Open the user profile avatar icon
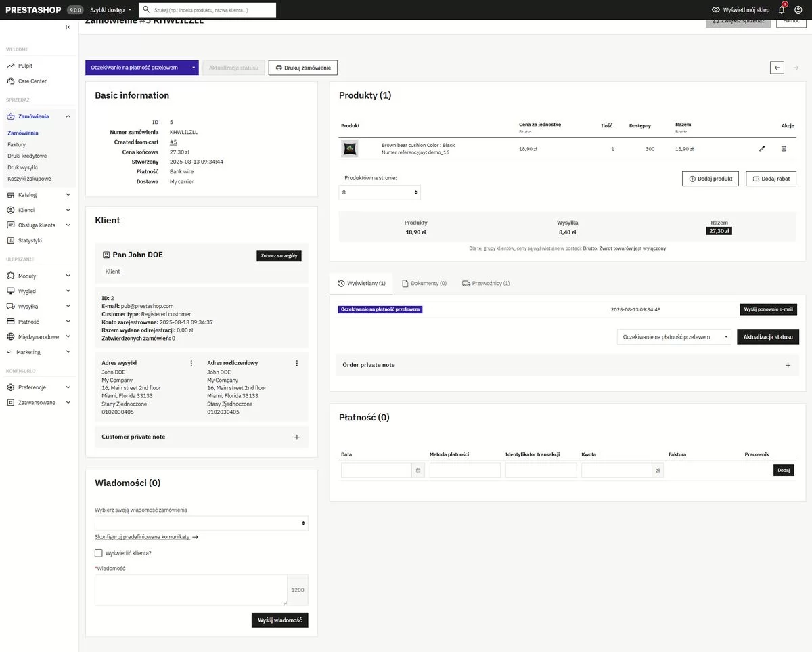 [x=799, y=10]
